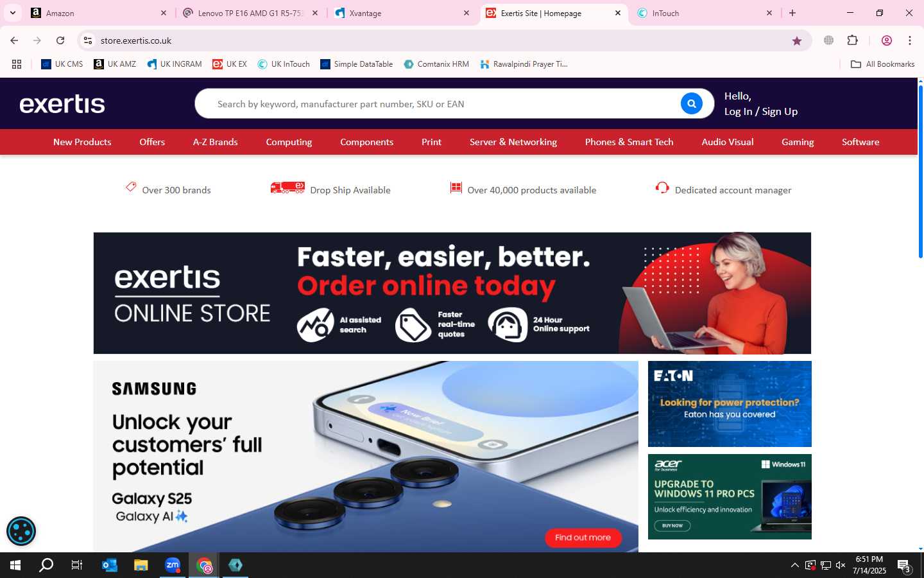Viewport: 924px width, 578px height.
Task: Open the globe icon beside extensions
Action: click(x=829, y=40)
